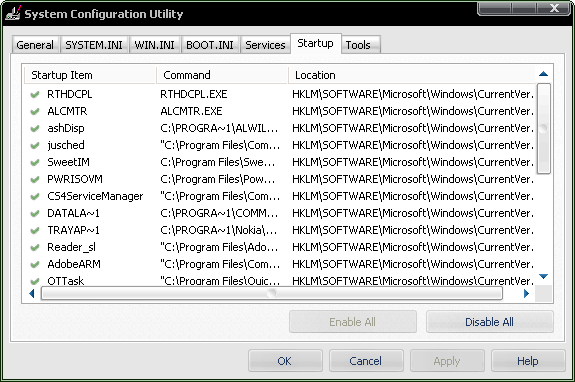Click the vertical scrollbar up arrow
This screenshot has height=382, width=575.
tap(543, 74)
